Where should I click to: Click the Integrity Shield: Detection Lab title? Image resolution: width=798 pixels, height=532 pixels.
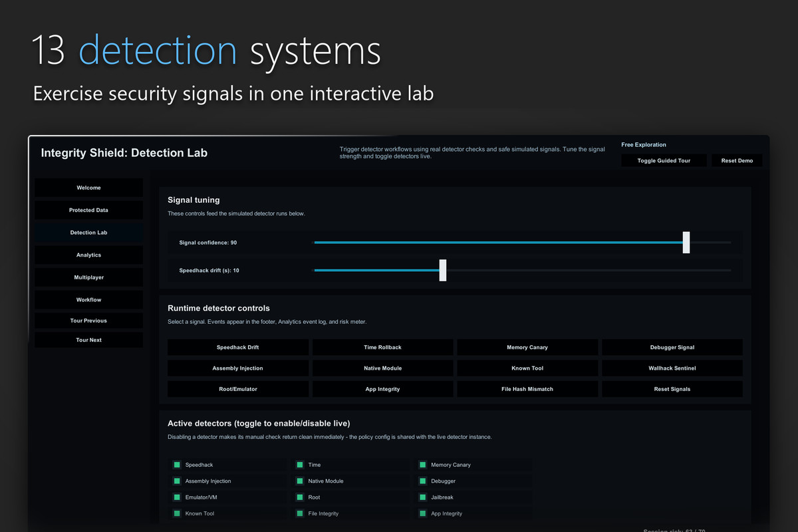124,153
